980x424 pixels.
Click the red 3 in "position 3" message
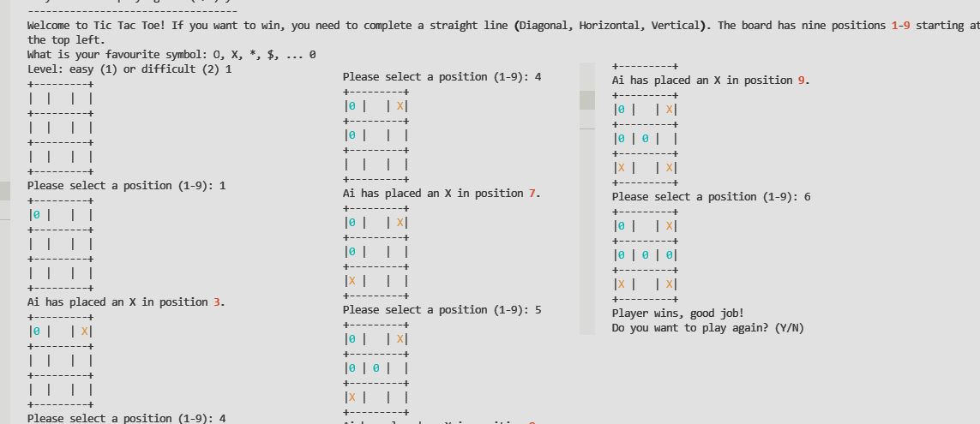[218, 302]
